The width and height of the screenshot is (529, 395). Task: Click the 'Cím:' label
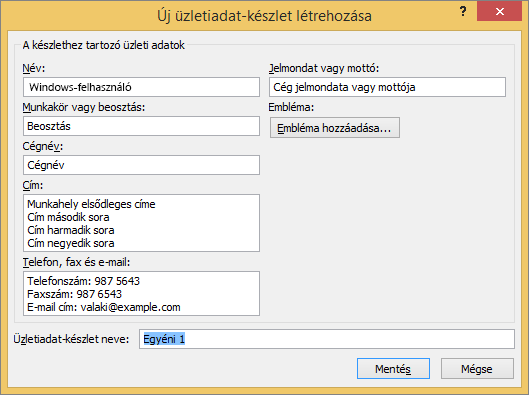[x=33, y=185]
